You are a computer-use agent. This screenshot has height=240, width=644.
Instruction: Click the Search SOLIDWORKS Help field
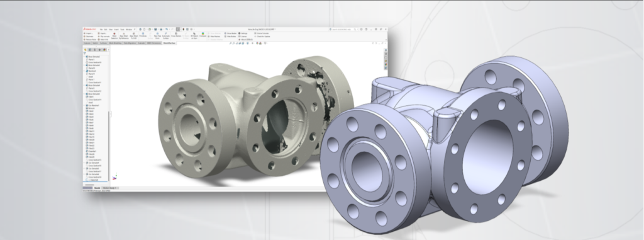tap(341, 29)
